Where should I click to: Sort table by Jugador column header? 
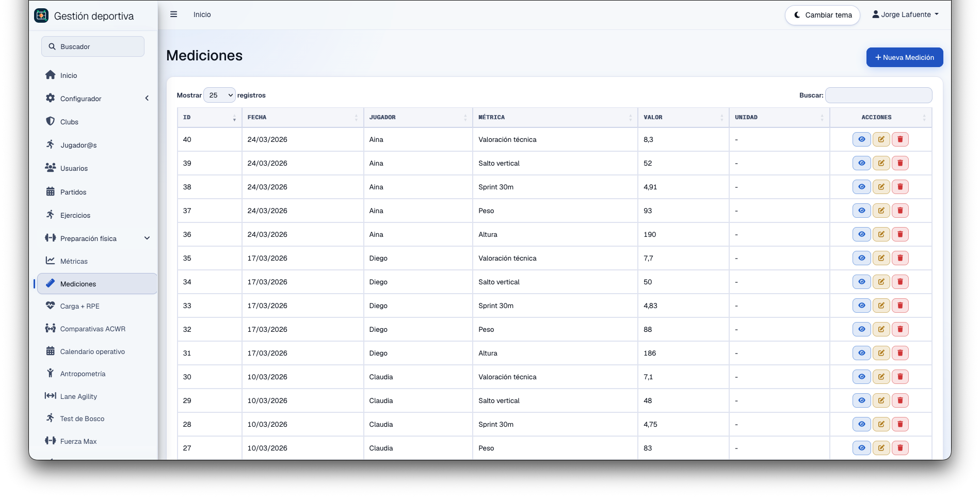coord(418,118)
